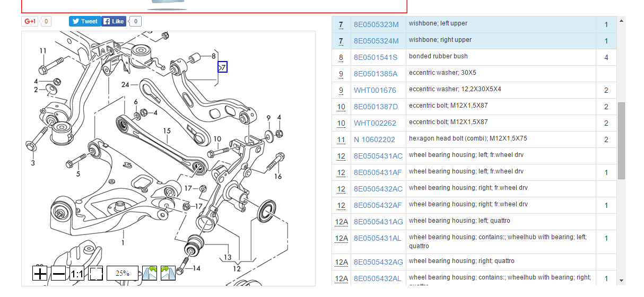Select highlighted callout 7 in the diagram
Viewport: 644px width, 297px height.
tap(222, 67)
